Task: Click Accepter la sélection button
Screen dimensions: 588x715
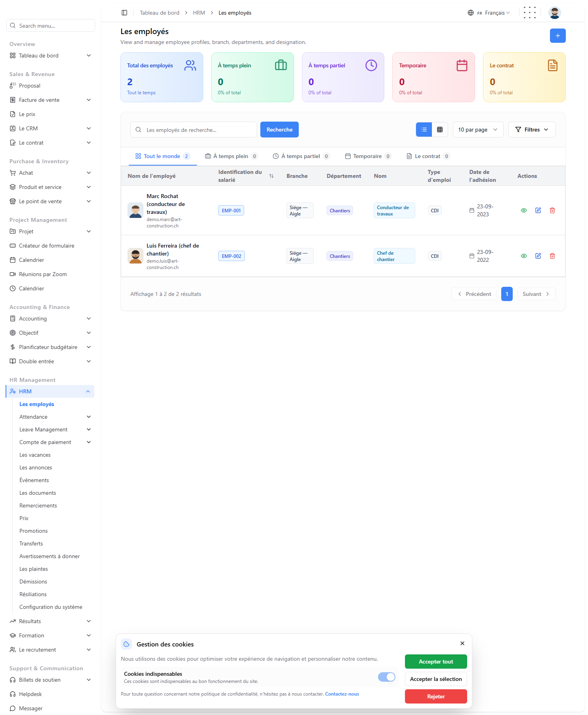Action: 436,679
